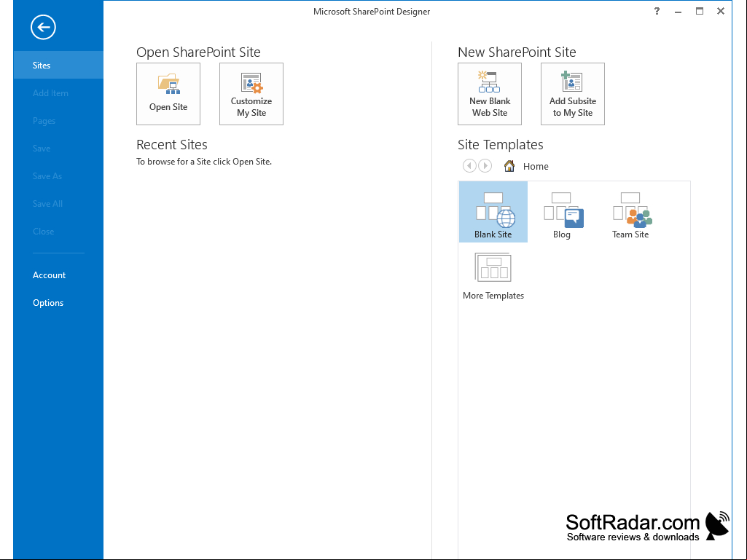Viewport: 747px width, 560px height.
Task: Click the back arrow circle icon
Action: pyautogui.click(x=43, y=27)
